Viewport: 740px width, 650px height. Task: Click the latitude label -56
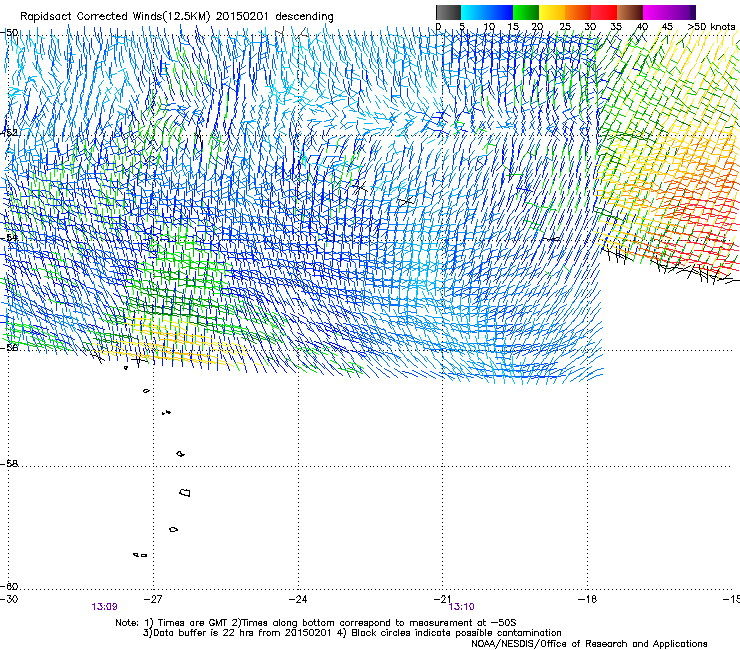coord(9,348)
